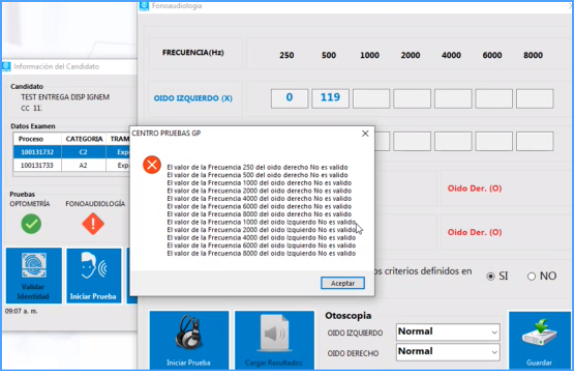The width and height of the screenshot is (574, 371).
Task: Click the left ear 6000 Hz field
Action: [494, 98]
